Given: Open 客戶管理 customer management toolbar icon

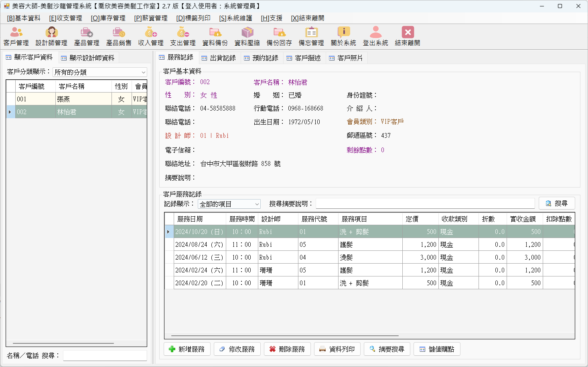Looking at the screenshot, I should [16, 36].
